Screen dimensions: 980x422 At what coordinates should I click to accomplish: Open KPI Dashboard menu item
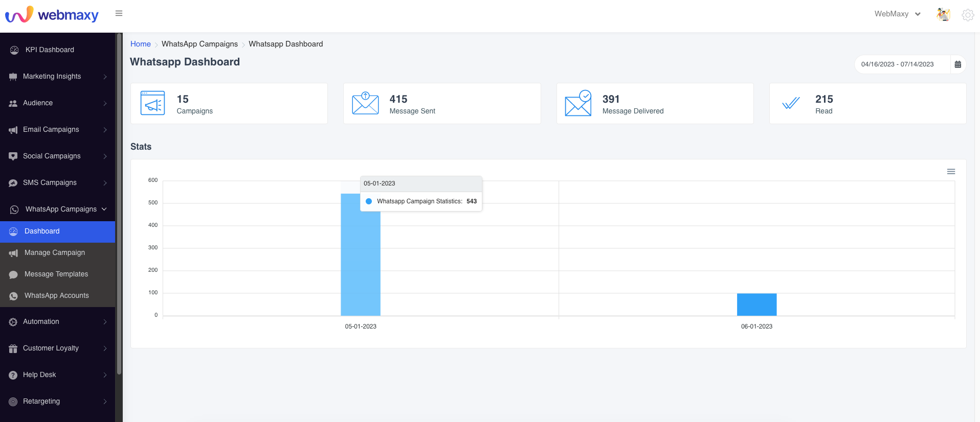(x=57, y=50)
